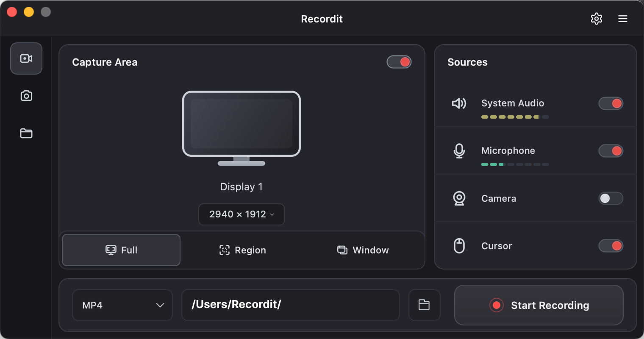
Task: Close the Recordit window
Action: [12, 12]
